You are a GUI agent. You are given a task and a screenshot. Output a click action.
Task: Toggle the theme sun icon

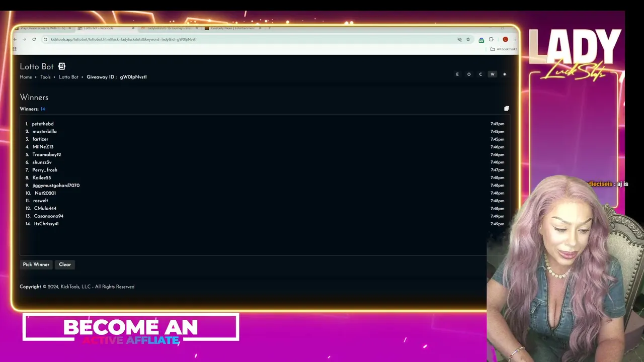pos(505,74)
